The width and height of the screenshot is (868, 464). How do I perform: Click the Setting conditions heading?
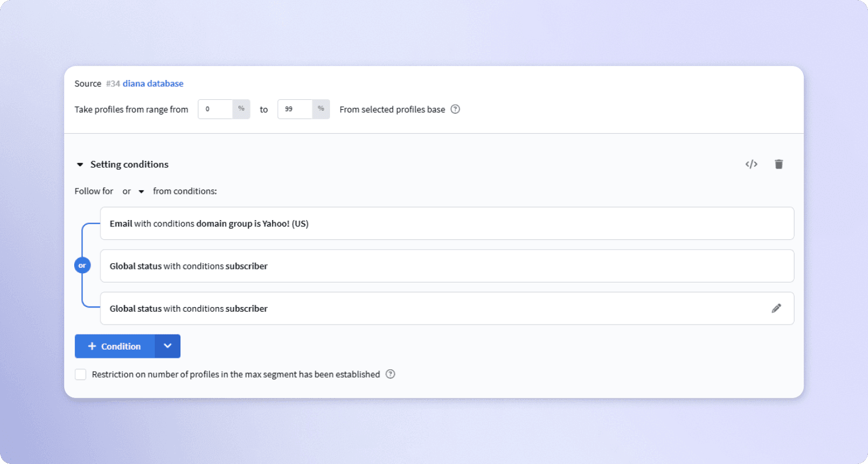[x=130, y=165]
